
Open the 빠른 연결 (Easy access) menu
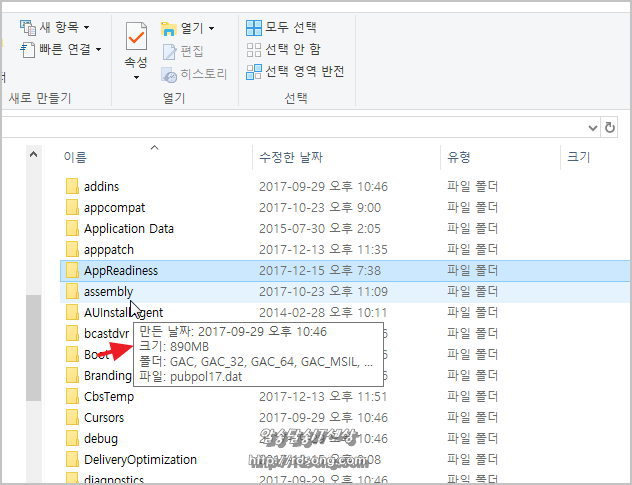click(x=60, y=49)
